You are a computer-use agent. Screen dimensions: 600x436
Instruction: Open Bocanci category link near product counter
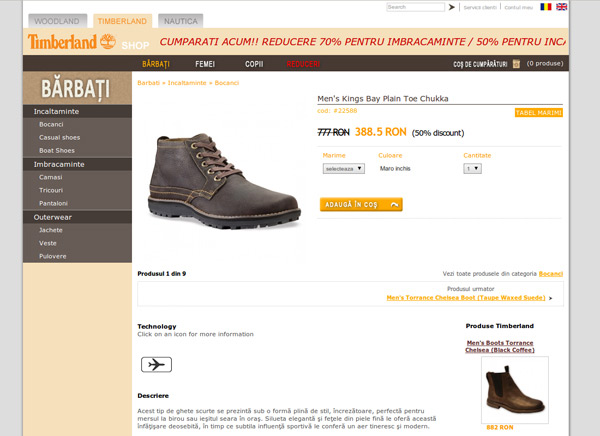coord(551,274)
